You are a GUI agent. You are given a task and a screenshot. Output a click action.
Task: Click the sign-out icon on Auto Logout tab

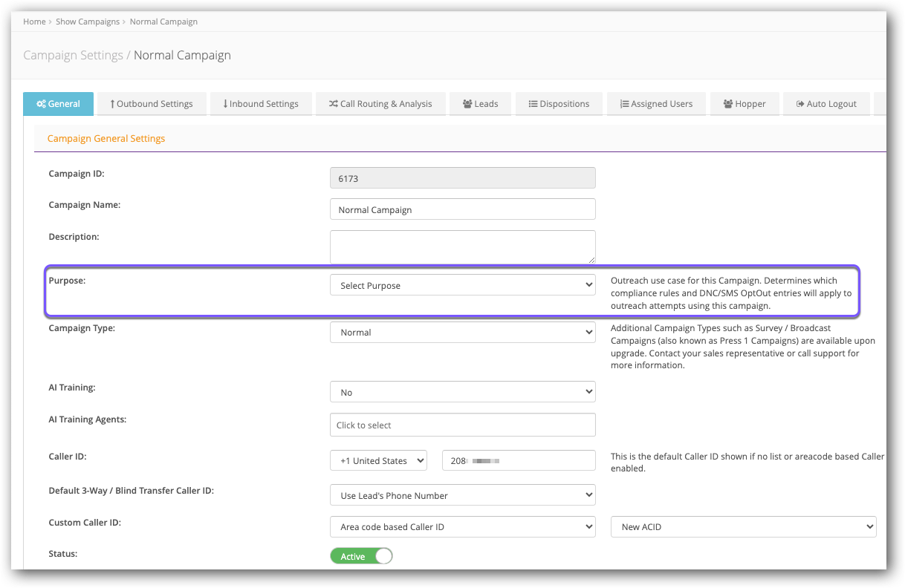[800, 104]
